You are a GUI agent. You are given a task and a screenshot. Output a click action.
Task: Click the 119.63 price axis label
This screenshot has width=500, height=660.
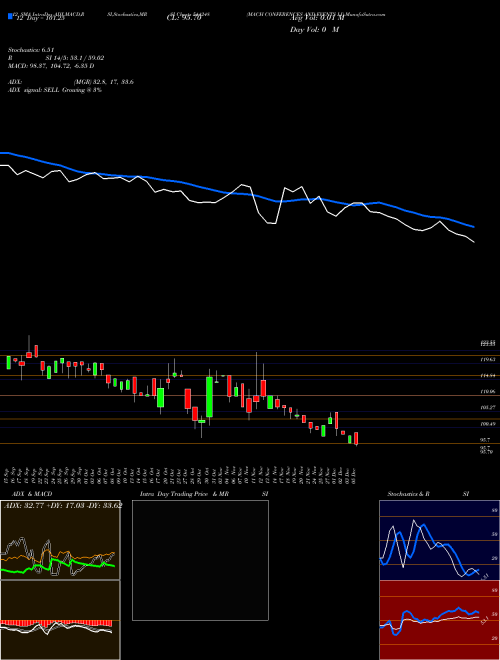[x=488, y=360]
